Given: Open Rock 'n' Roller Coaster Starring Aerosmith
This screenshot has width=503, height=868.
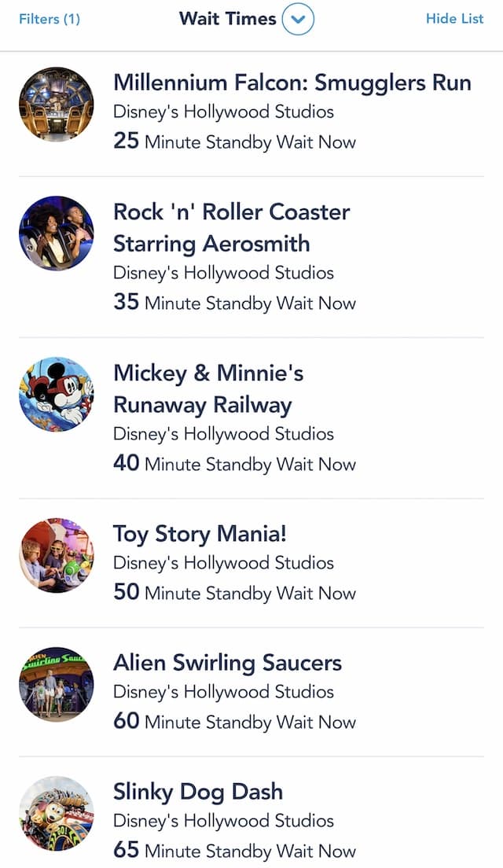Looking at the screenshot, I should coord(231,227).
